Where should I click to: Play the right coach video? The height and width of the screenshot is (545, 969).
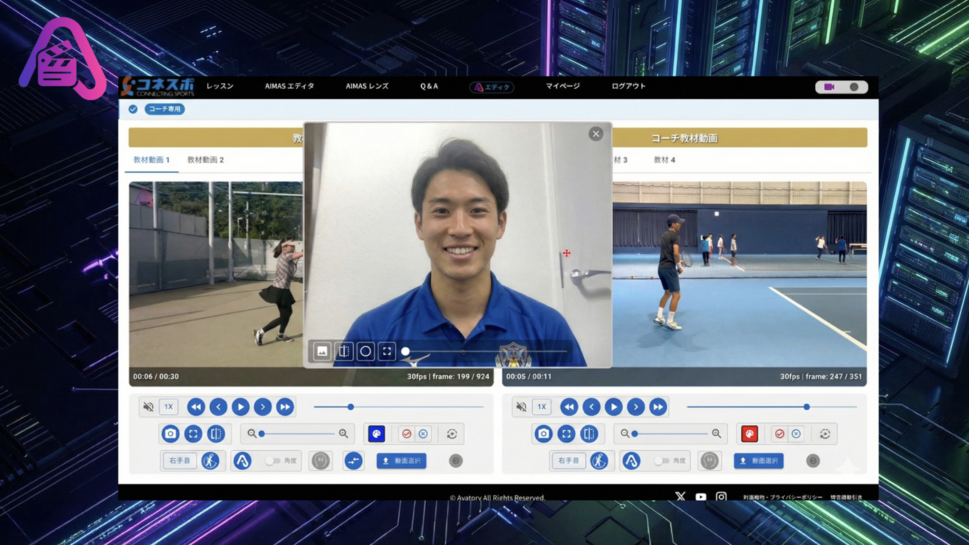pyautogui.click(x=613, y=407)
